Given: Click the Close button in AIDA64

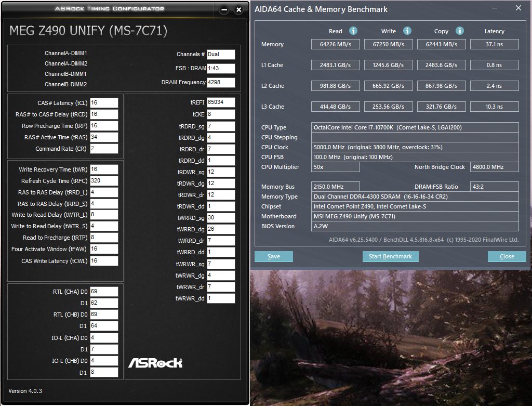Looking at the screenshot, I should (x=507, y=256).
